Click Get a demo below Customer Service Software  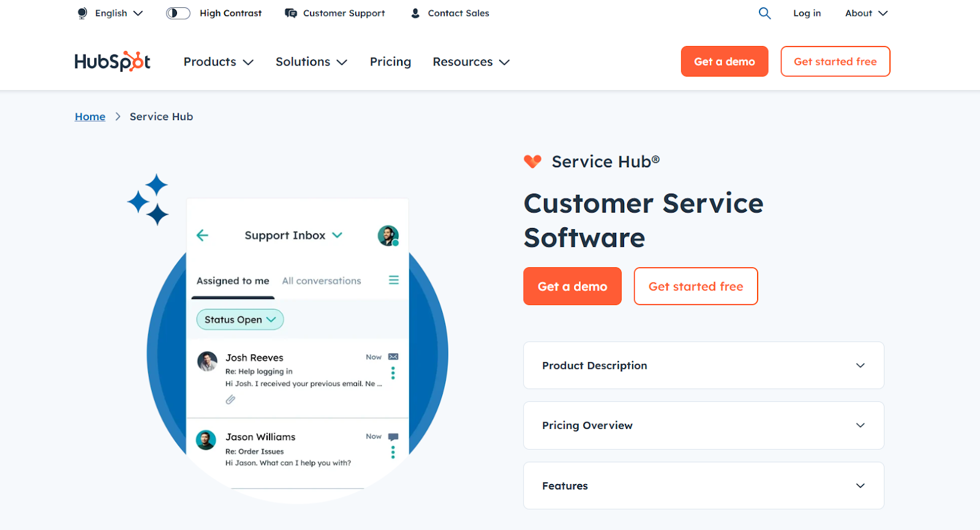coord(572,286)
